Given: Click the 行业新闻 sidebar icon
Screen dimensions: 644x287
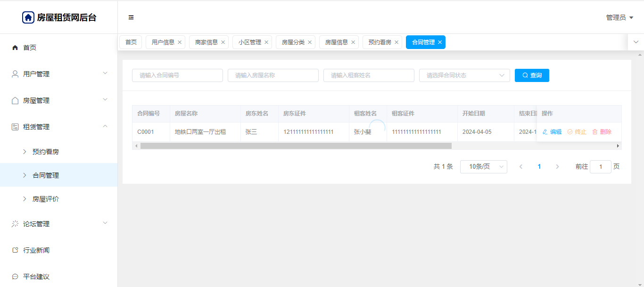Looking at the screenshot, I should [15, 250].
